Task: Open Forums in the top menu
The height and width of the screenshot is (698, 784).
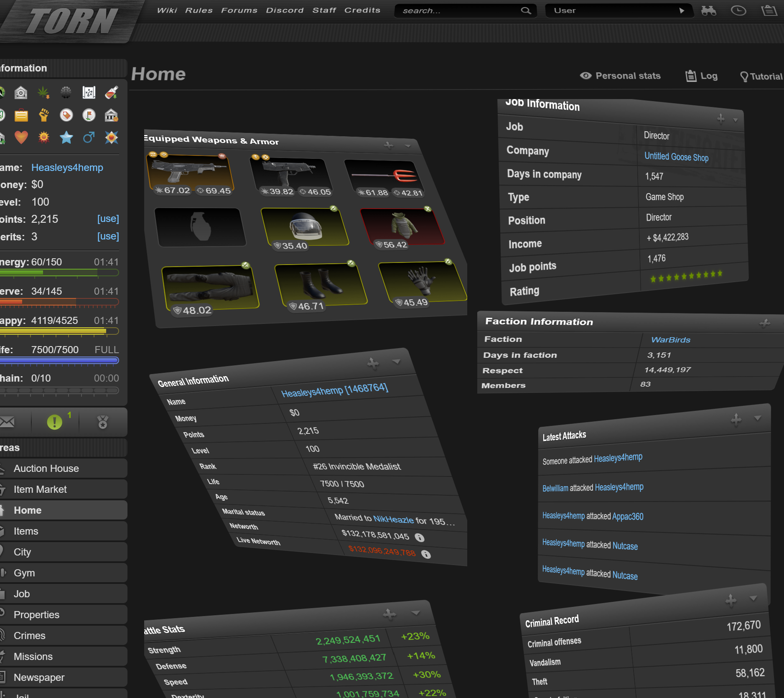Action: coord(239,10)
